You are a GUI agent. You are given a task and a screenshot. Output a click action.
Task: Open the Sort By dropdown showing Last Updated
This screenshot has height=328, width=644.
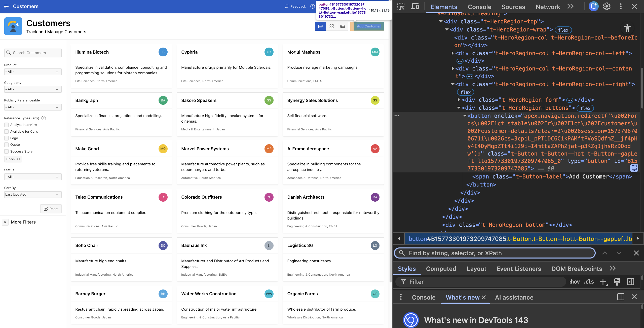click(x=33, y=194)
